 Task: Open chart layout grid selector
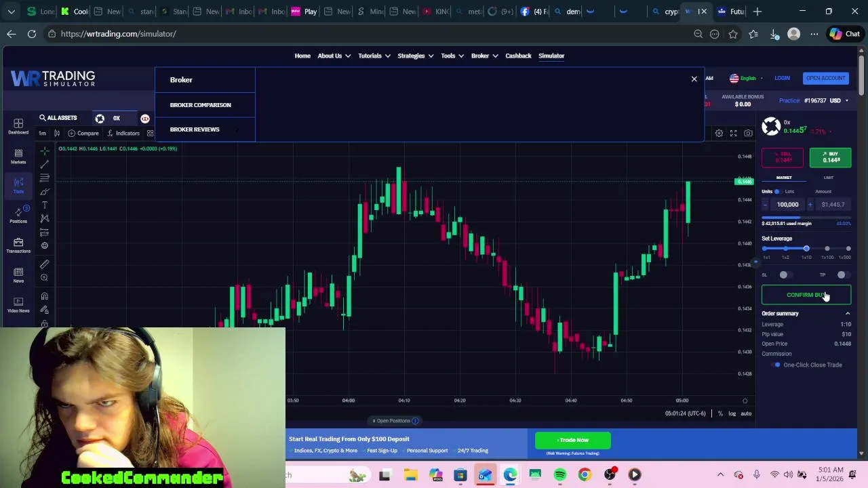coord(150,134)
